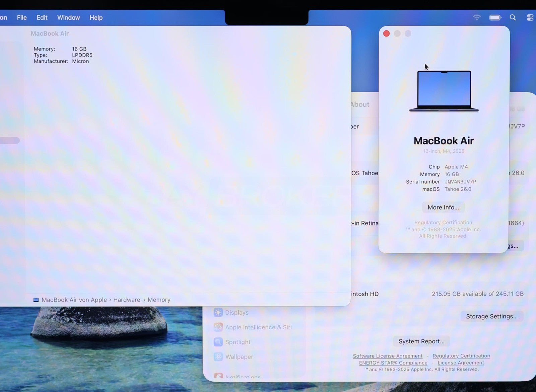Viewport: 536px width, 392px height.
Task: Select Spotlight in the settings sidebar
Action: pyautogui.click(x=238, y=342)
